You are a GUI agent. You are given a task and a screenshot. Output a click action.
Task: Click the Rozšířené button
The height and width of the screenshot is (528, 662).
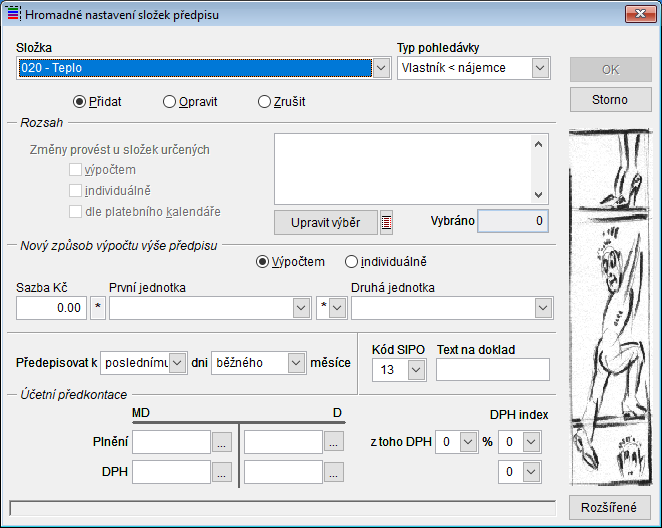coord(610,507)
